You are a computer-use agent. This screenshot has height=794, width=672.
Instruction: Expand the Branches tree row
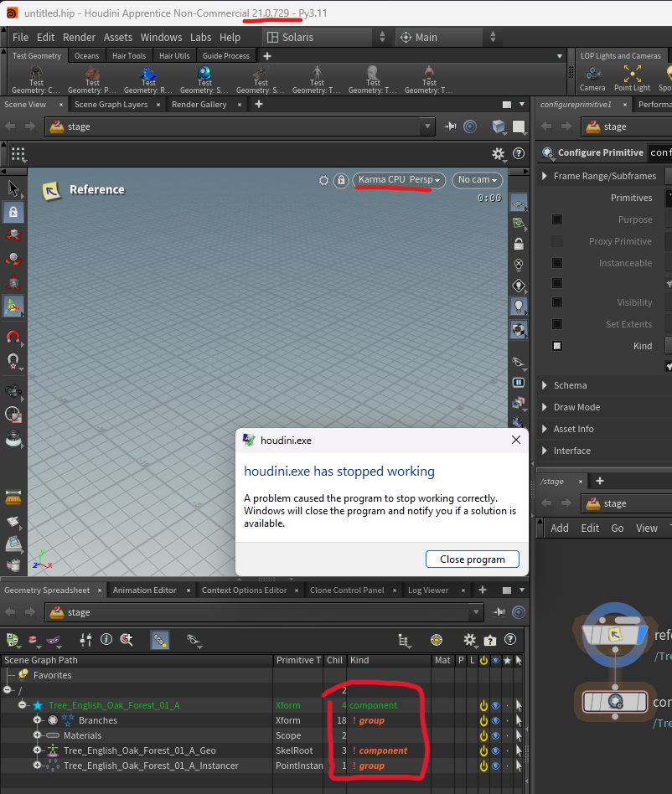37,720
